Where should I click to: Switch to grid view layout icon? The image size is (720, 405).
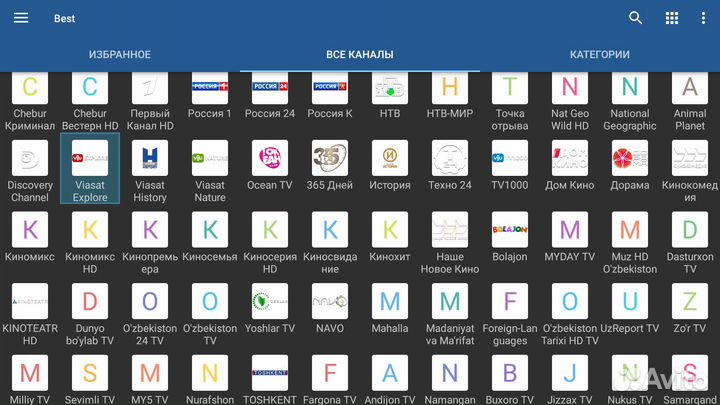pyautogui.click(x=671, y=18)
